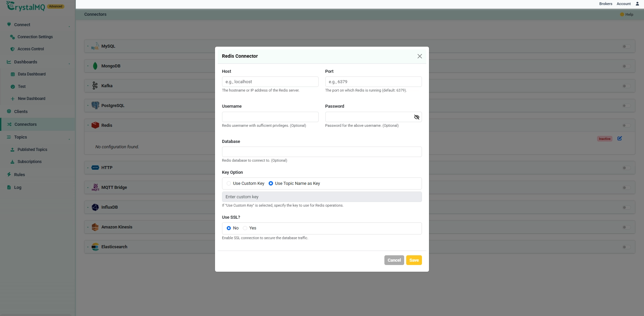The width and height of the screenshot is (644, 316).
Task: Collapse the Redis connector row
Action: (x=88, y=125)
